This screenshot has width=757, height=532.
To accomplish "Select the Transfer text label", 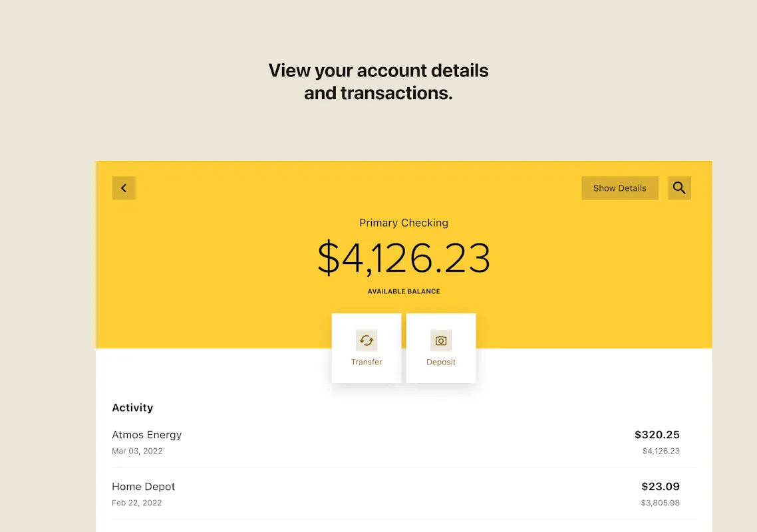I will [x=367, y=362].
